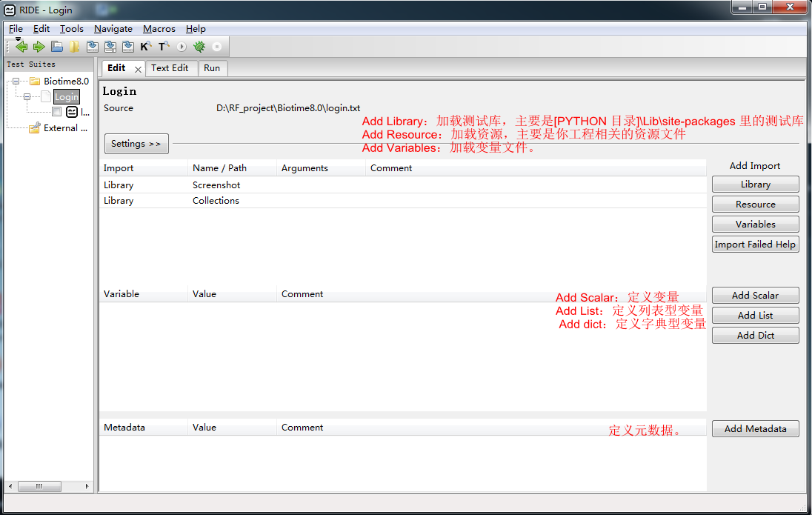Click the Library import button
The height and width of the screenshot is (515, 812).
755,184
